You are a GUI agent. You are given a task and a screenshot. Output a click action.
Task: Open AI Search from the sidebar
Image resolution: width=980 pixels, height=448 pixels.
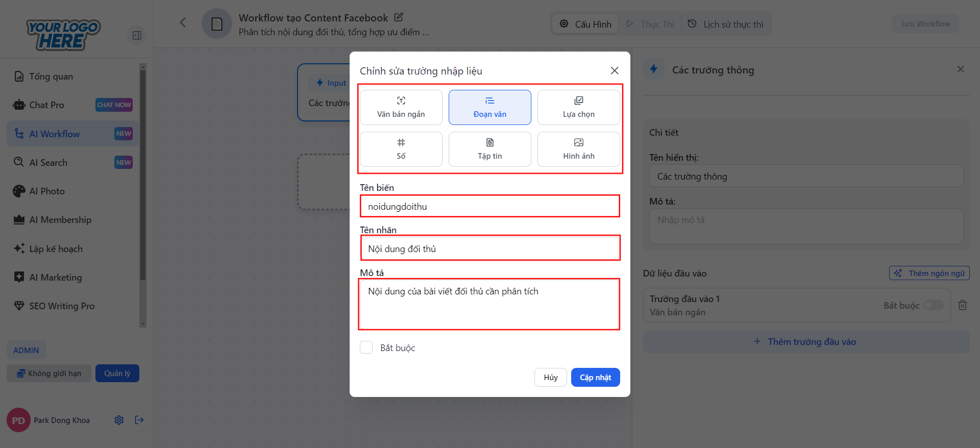click(x=48, y=162)
